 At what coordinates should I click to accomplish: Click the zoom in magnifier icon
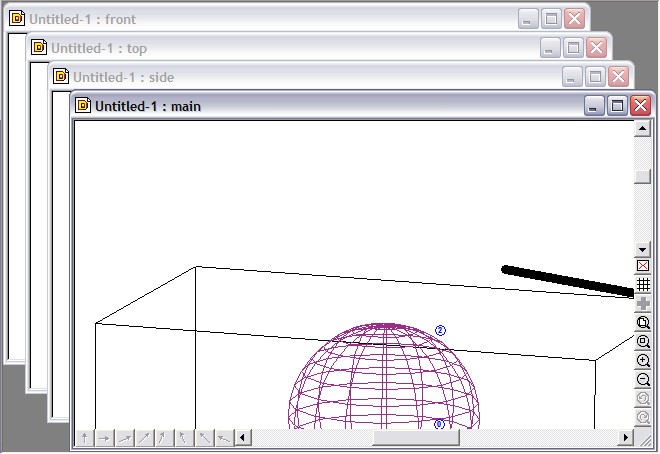(643, 361)
